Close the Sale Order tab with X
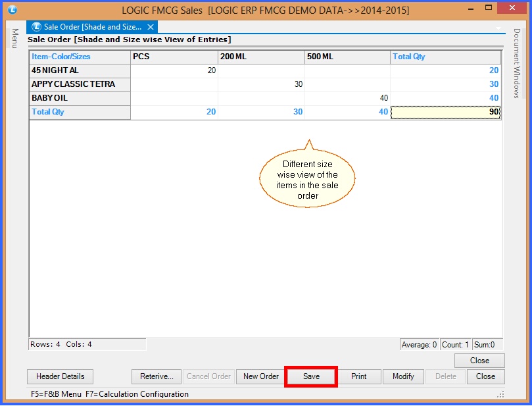The image size is (532, 406). coord(151,27)
